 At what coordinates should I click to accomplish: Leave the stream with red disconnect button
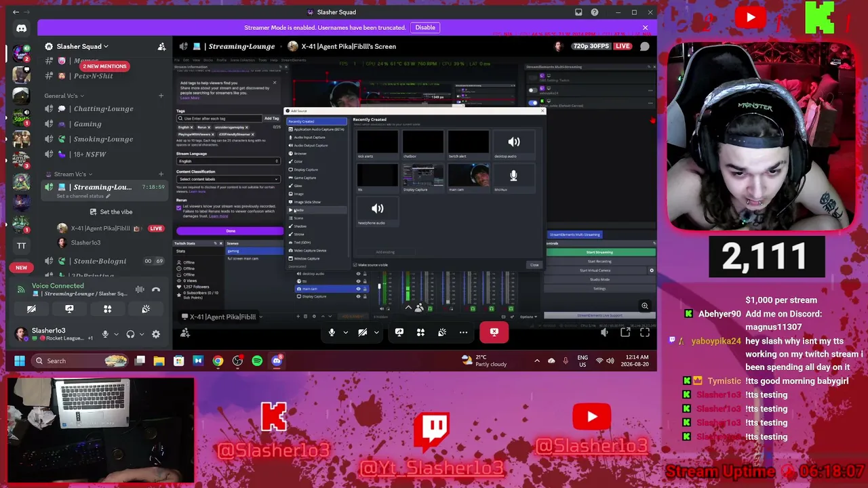494,332
